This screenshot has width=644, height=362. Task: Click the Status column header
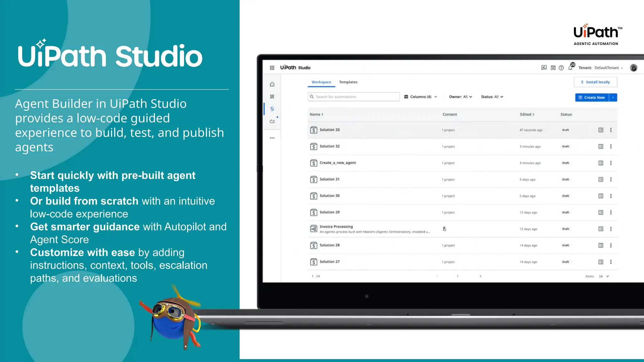[566, 114]
